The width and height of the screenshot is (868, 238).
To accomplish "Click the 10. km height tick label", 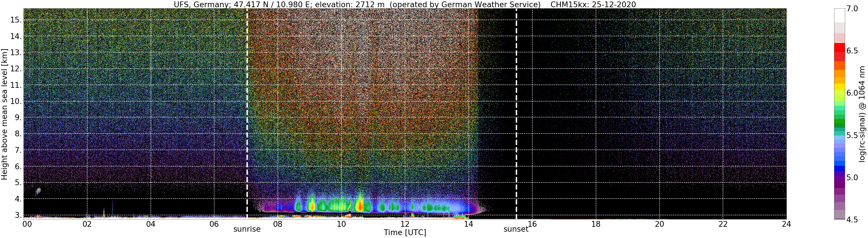I will pos(16,101).
